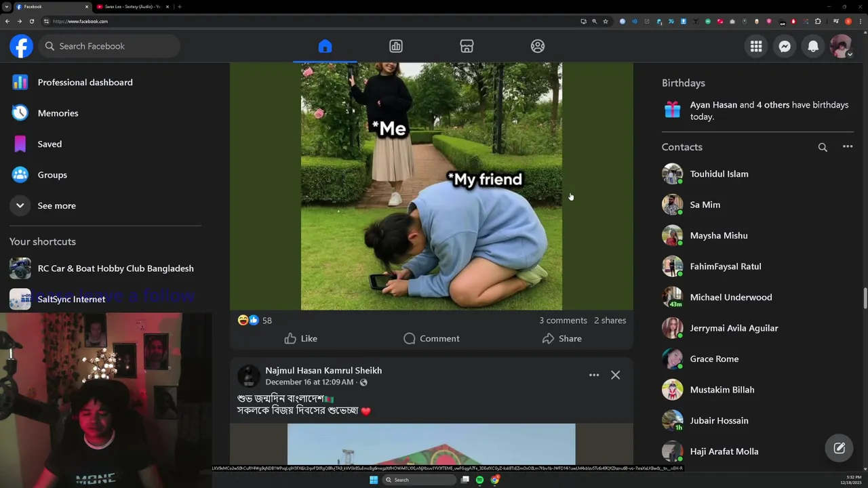This screenshot has width=868, height=488.
Task: Open Contacts options ellipsis
Action: pyautogui.click(x=848, y=147)
